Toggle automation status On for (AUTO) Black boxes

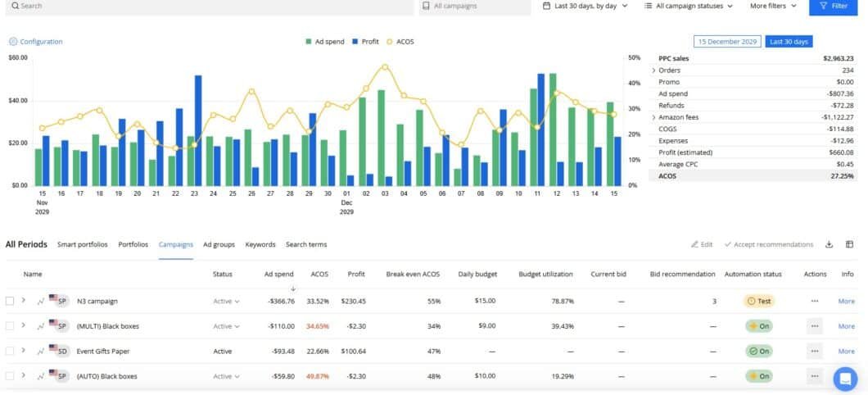click(x=758, y=376)
